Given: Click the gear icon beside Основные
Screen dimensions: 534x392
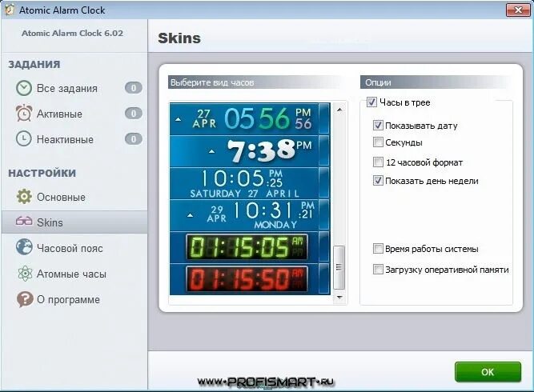Looking at the screenshot, I should [24, 197].
